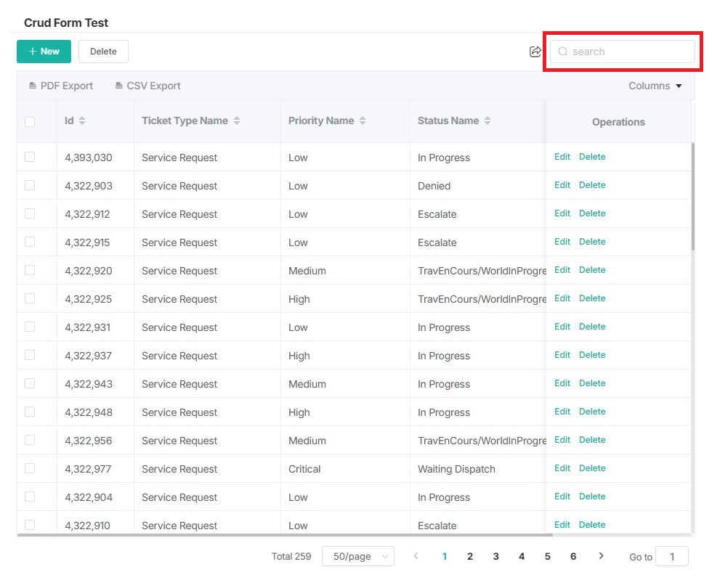
Task: Sort by the Id column arrows
Action: point(82,121)
